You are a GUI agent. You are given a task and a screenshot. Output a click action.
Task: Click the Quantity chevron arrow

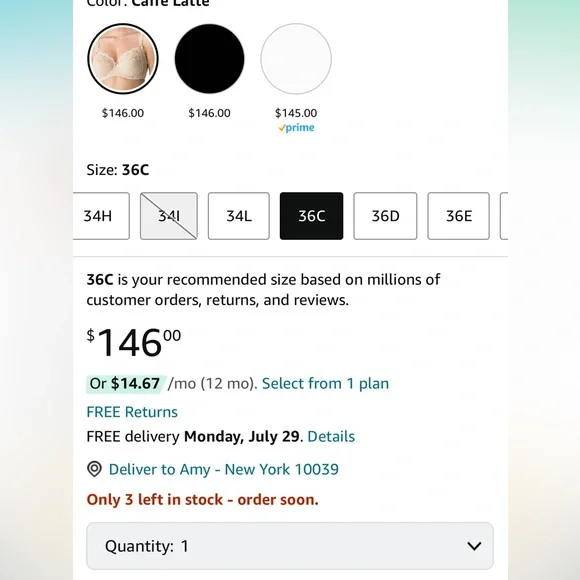coord(474,546)
